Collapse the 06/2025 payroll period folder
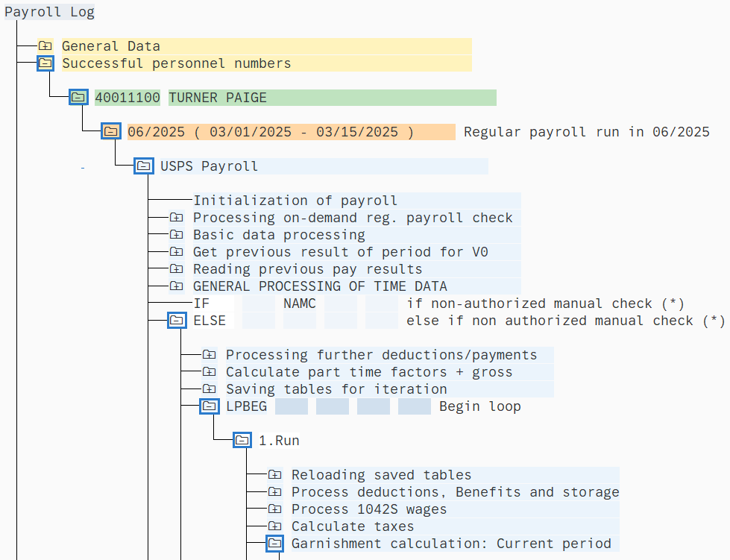Image resolution: width=730 pixels, height=560 pixels. pyautogui.click(x=111, y=132)
